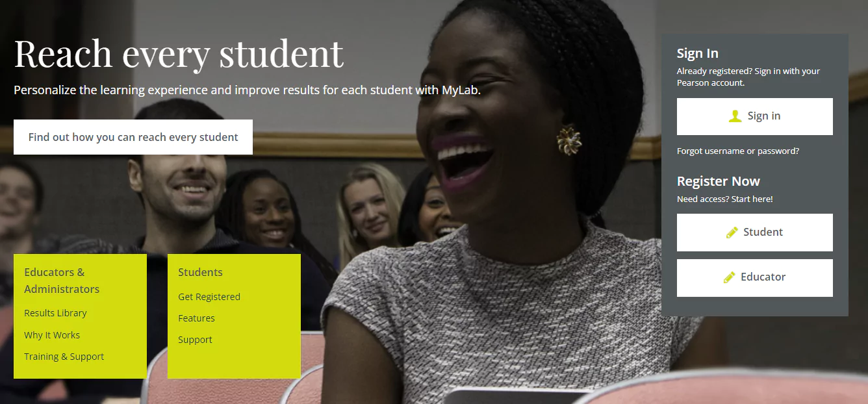Click the pencil icon beside Student
The image size is (868, 404).
coord(732,232)
